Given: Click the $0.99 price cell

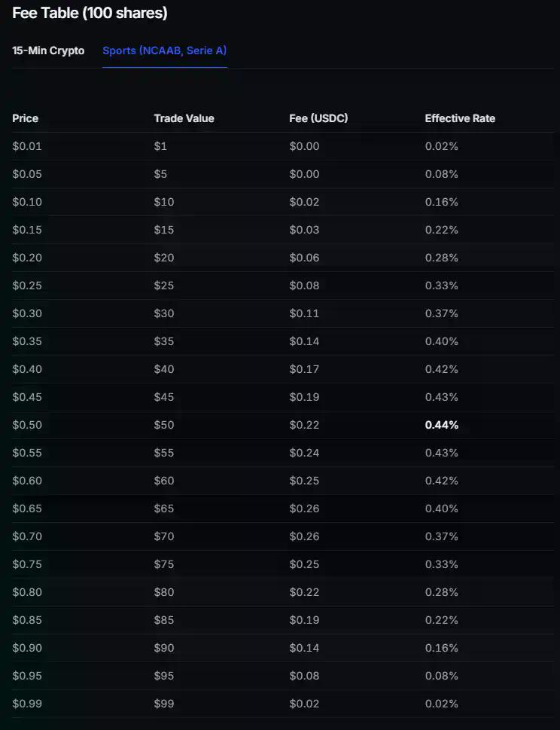Looking at the screenshot, I should [27, 704].
